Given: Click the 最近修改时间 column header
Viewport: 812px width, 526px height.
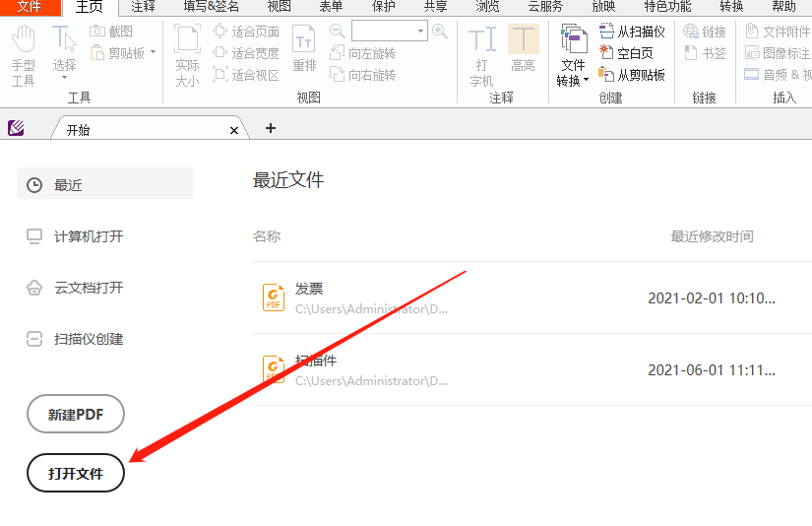Looking at the screenshot, I should pos(712,236).
